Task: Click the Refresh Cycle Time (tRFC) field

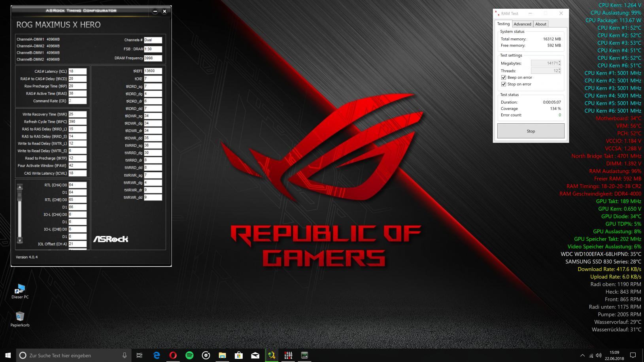Action: [x=77, y=122]
